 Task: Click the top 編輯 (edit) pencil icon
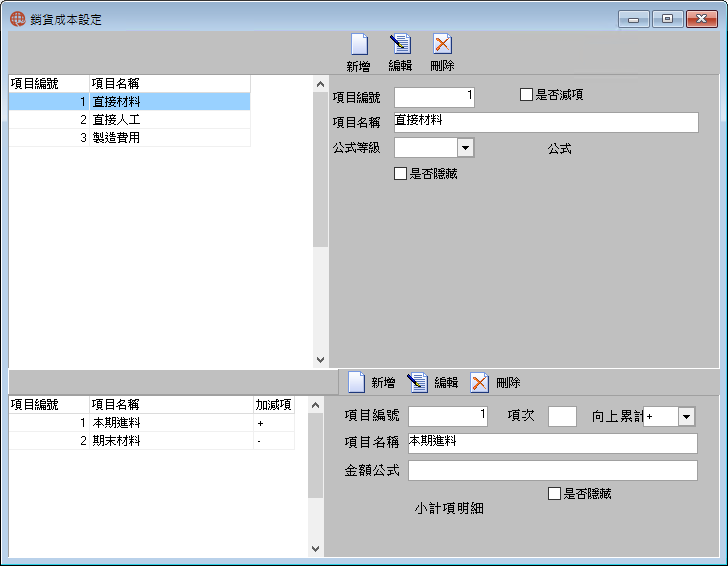[400, 45]
